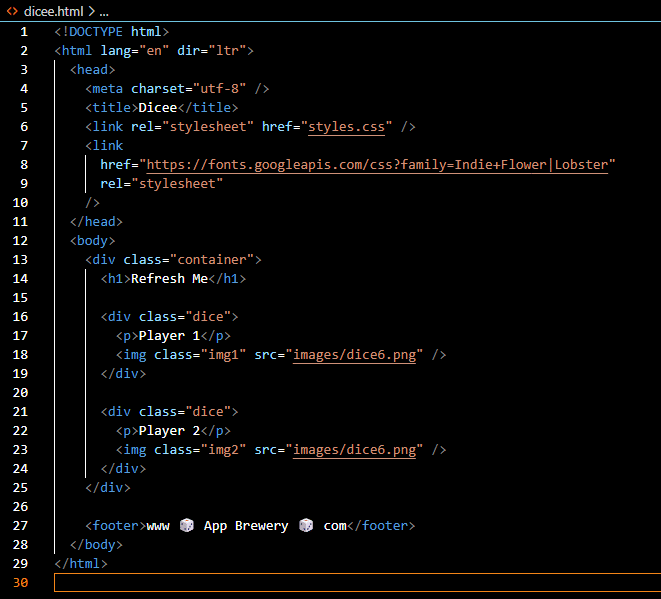Click class="dice" on line 21
This screenshot has width=661, height=599.
click(x=185, y=411)
